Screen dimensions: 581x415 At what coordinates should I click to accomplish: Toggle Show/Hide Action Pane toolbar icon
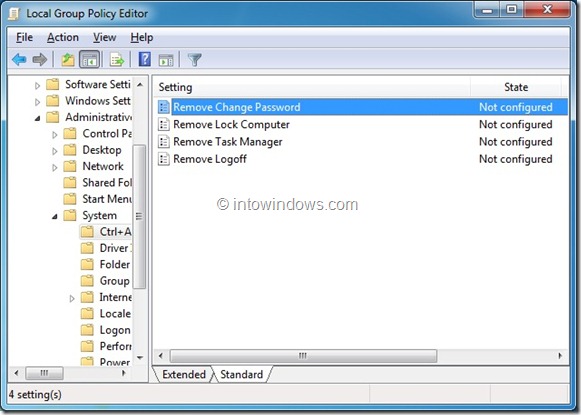click(166, 60)
